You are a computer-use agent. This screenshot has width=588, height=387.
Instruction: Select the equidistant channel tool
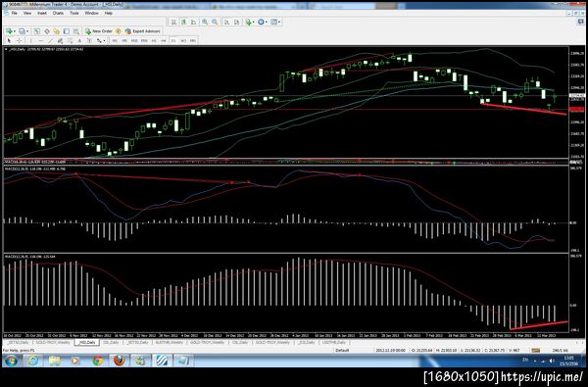[x=60, y=40]
